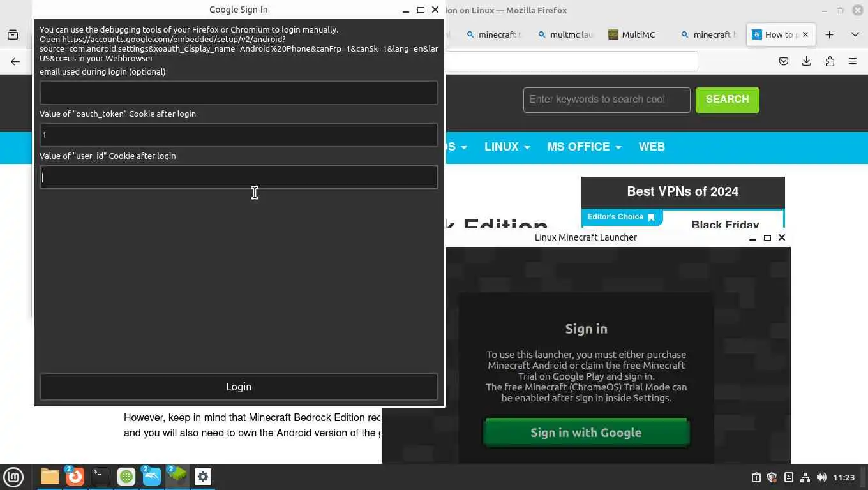Expand the LINUX navigation dropdown
This screenshot has width=868, height=490.
(x=507, y=147)
